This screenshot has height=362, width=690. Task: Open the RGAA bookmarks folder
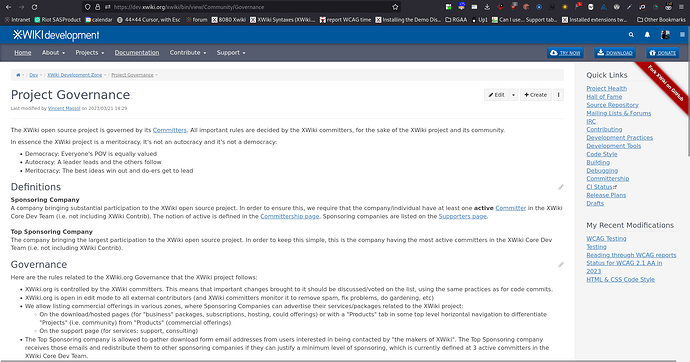coord(456,20)
